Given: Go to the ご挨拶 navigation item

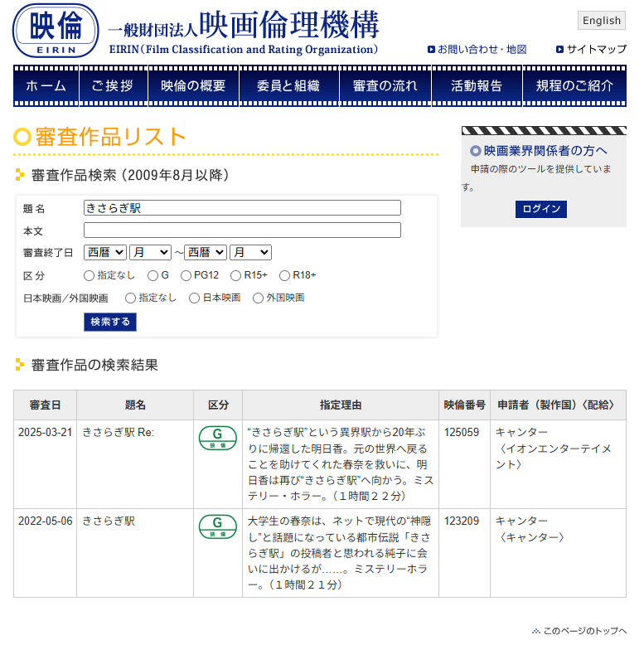Looking at the screenshot, I should coord(113,85).
